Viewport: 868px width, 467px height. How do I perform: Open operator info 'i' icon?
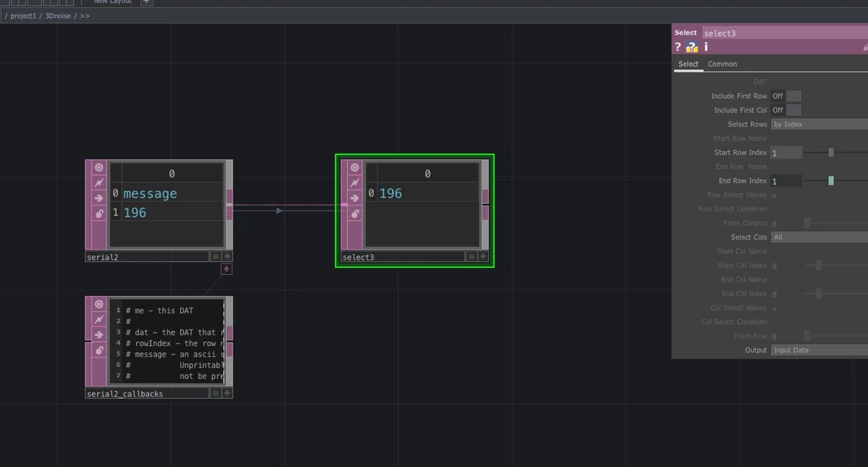click(x=706, y=47)
